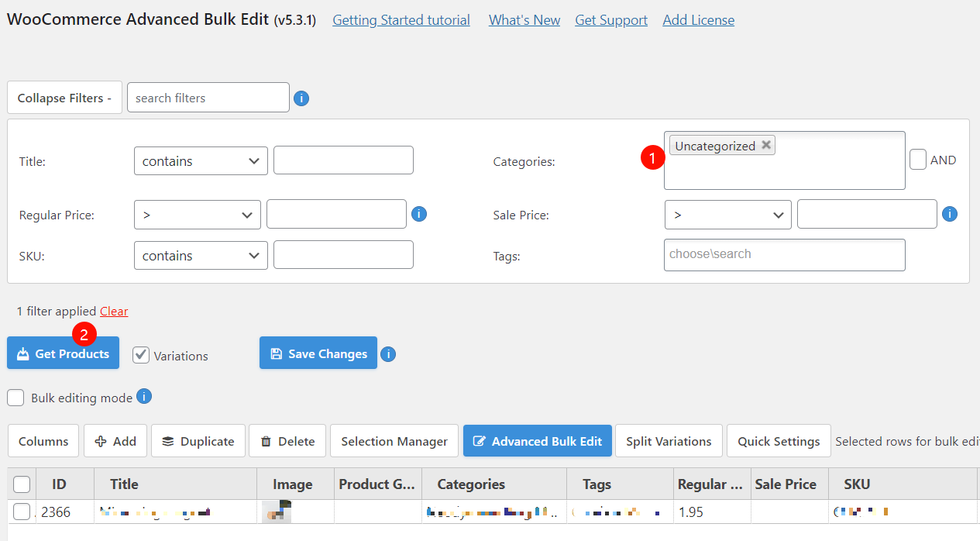Screen dimensions: 980x541
Task: Clear the applied filter
Action: point(114,311)
